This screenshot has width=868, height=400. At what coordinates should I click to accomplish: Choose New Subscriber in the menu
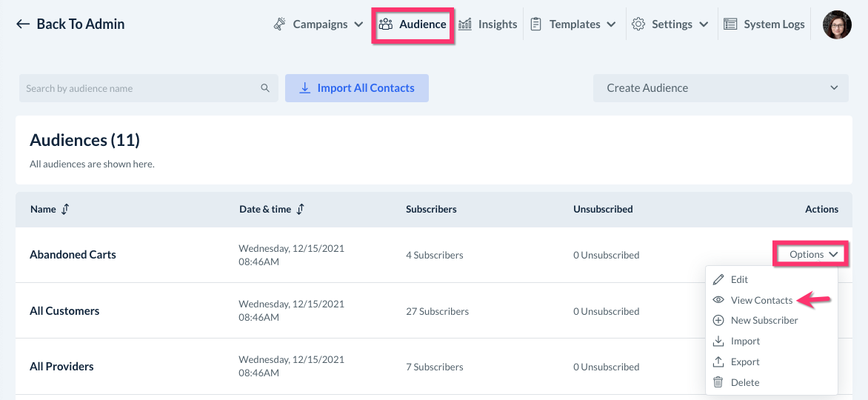click(x=764, y=321)
